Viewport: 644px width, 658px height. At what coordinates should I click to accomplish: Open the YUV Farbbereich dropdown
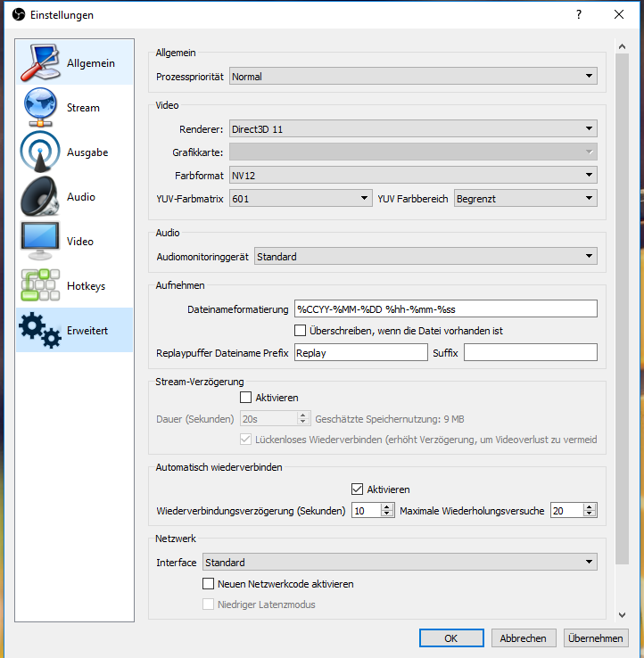coord(524,198)
